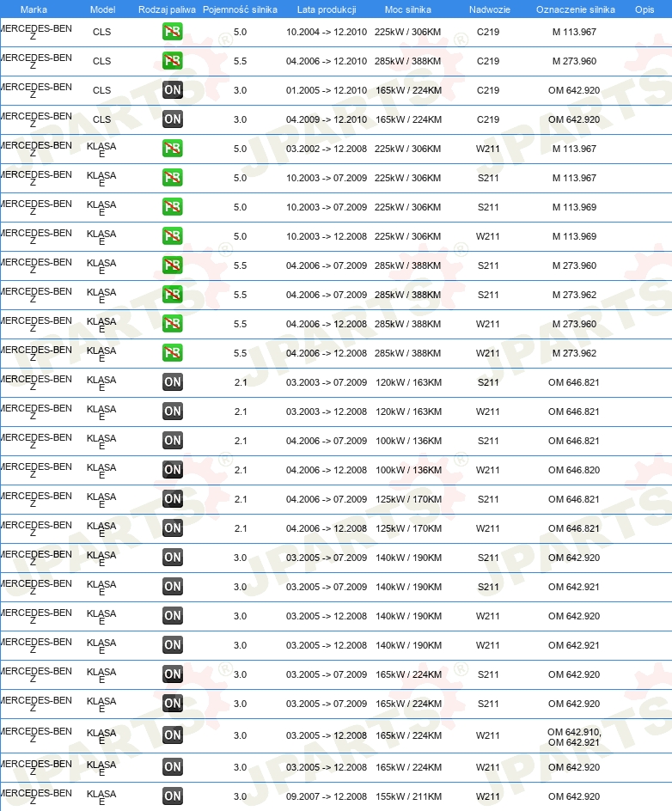Select '120kW / 163KM' in the S211 row
This screenshot has height=811, width=672.
pyautogui.click(x=409, y=383)
